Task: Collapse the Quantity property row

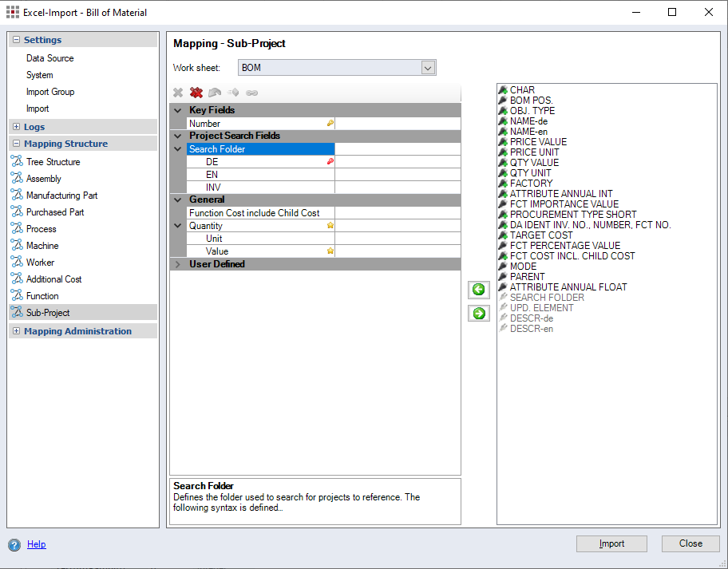Action: pos(178,226)
